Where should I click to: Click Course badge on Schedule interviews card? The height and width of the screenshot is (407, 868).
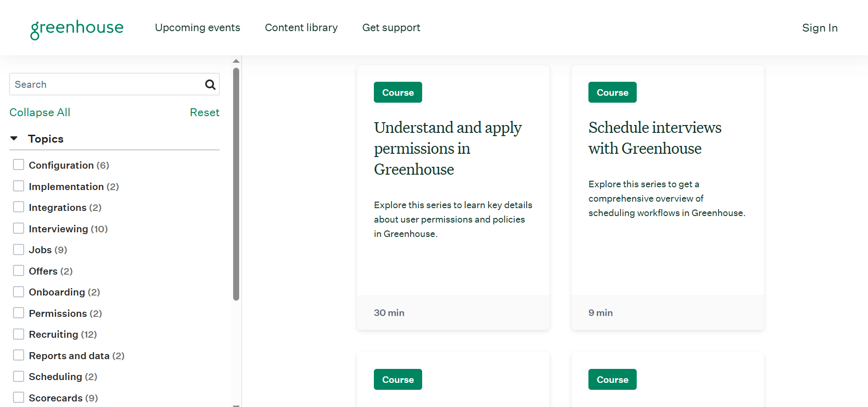pyautogui.click(x=613, y=92)
